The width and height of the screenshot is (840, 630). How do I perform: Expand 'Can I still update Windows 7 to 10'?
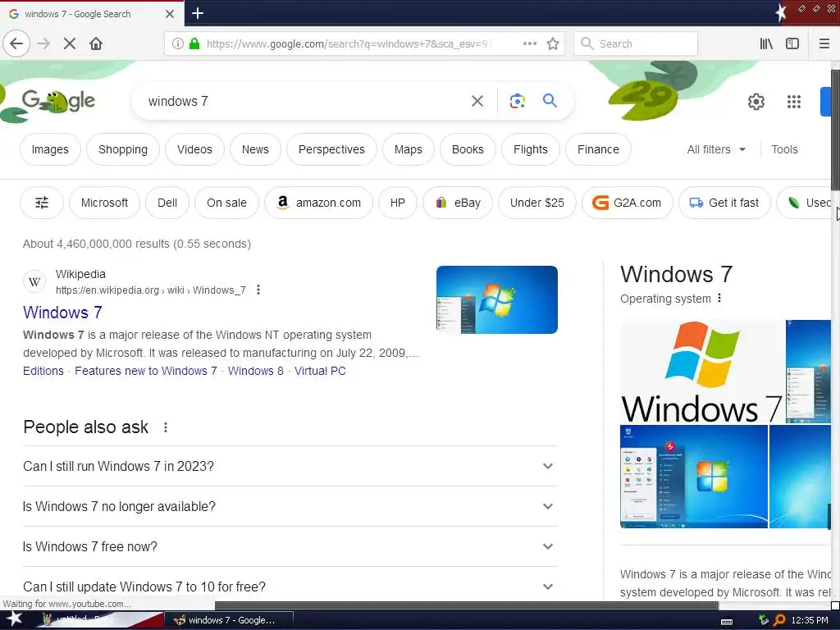(x=290, y=587)
